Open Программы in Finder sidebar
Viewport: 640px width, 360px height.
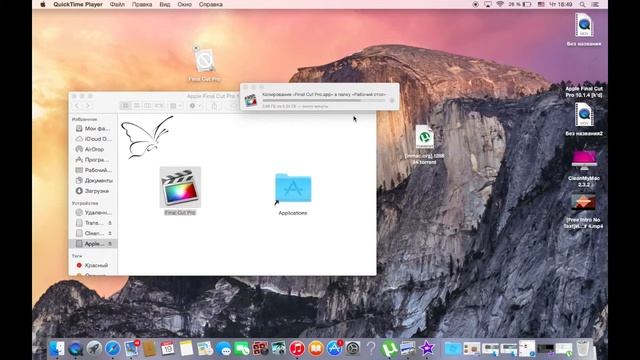coord(93,160)
